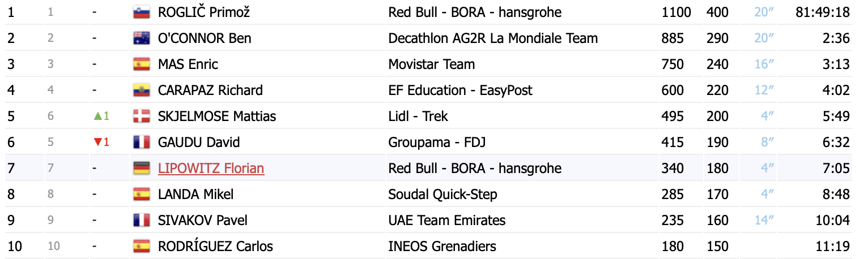Viewport: 868px width, 259px height.
Task: Open ROGLIČ Primož rider page
Action: (x=204, y=12)
